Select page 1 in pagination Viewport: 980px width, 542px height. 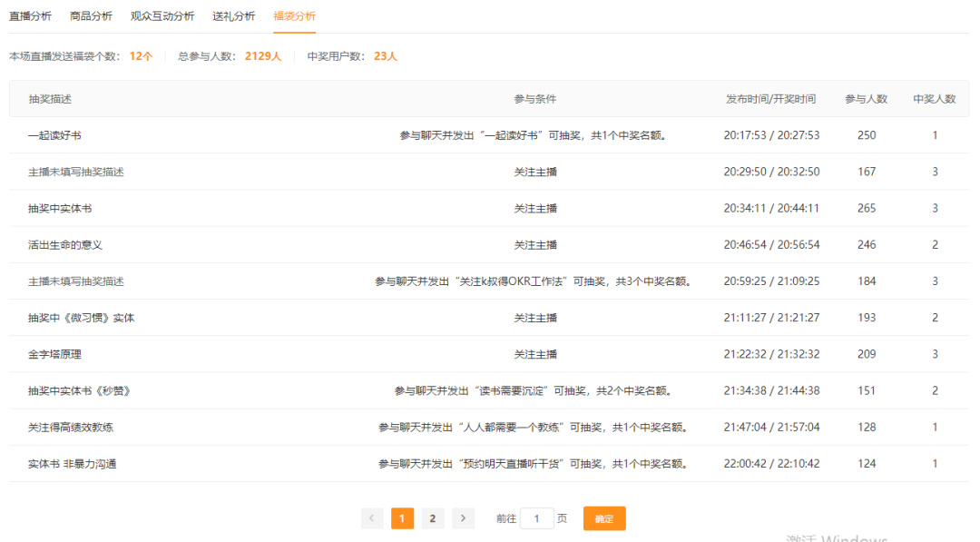coord(402,517)
